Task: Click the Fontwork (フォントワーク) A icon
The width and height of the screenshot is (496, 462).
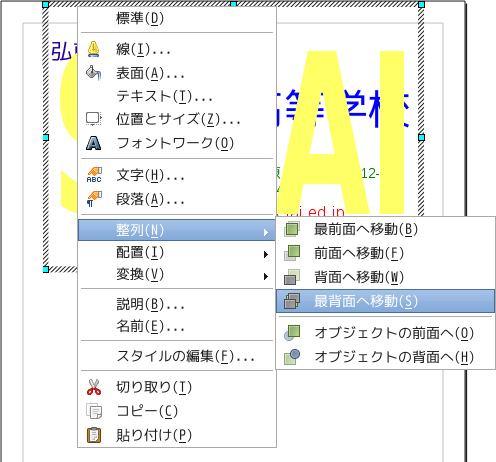Action: click(94, 143)
